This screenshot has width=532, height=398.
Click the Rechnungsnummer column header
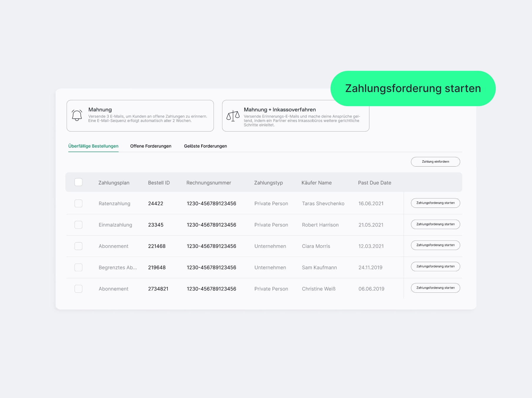tap(209, 183)
